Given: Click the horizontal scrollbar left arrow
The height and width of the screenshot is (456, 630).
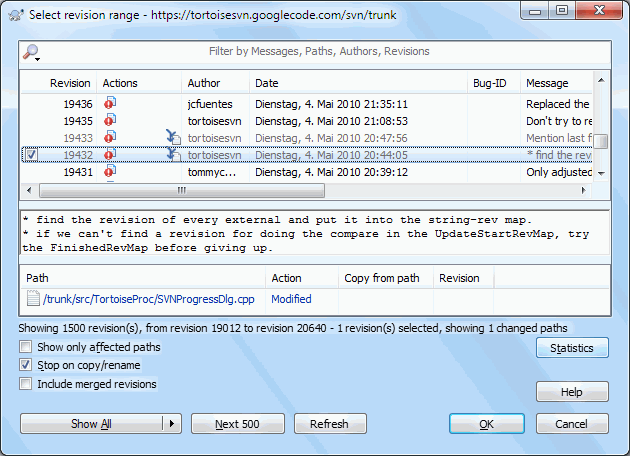Looking at the screenshot, I should click(x=29, y=190).
